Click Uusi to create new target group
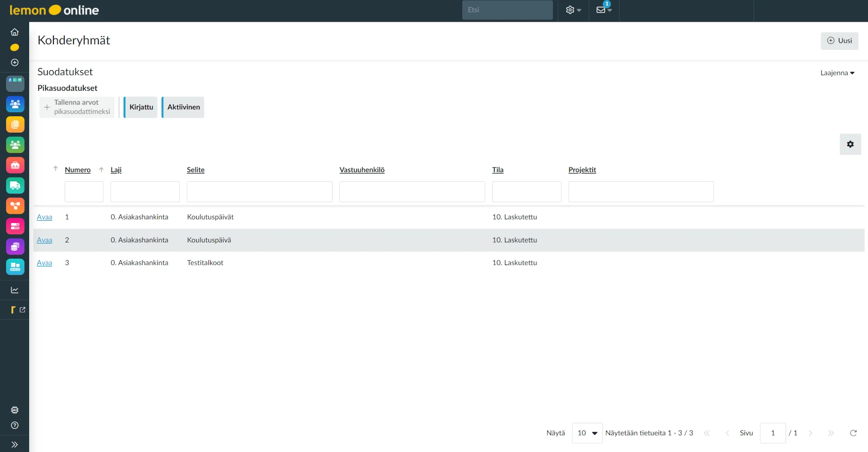868x452 pixels. (839, 41)
